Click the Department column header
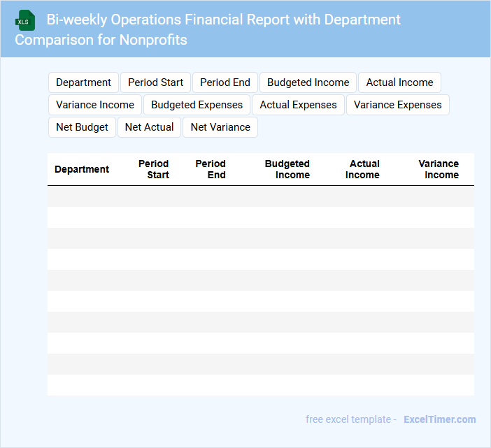Image resolution: width=491 pixels, height=448 pixels. [x=82, y=169]
